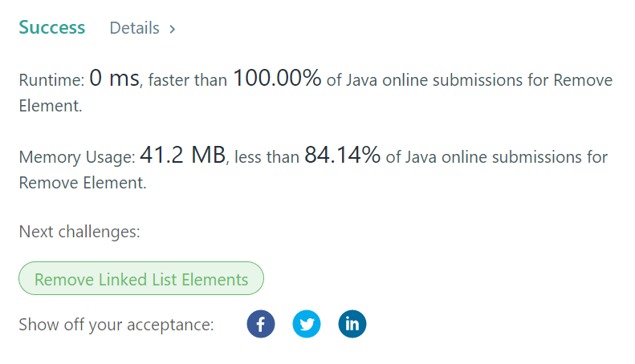
Task: Click the words 'less than' in the memory line
Action: [266, 158]
